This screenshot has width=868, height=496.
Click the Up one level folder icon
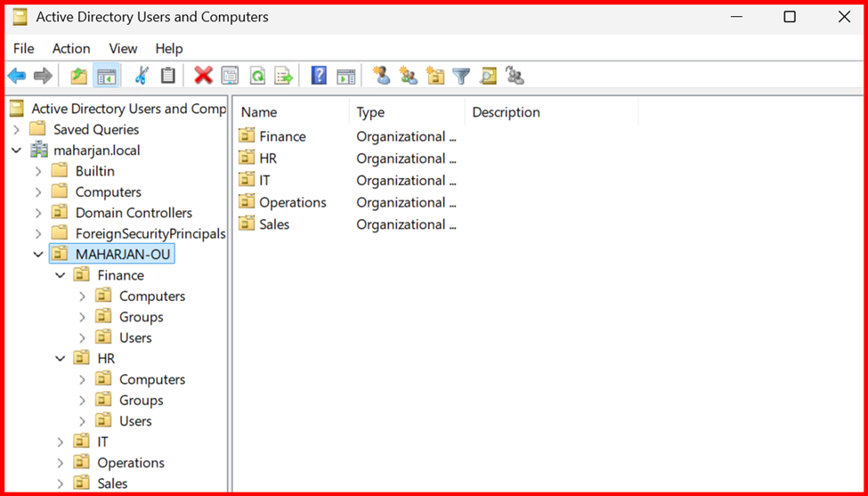[x=79, y=77]
